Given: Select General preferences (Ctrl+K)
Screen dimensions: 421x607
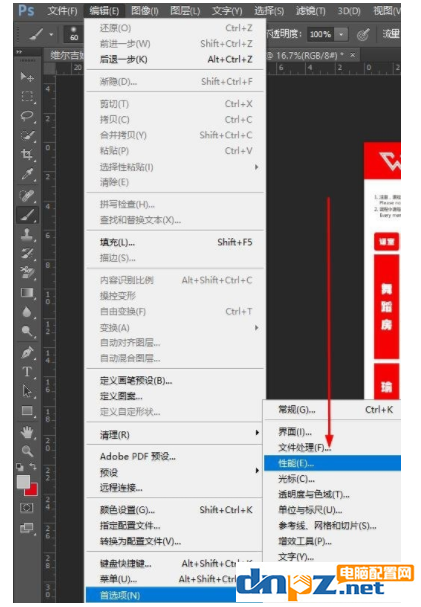Looking at the screenshot, I should [x=332, y=410].
